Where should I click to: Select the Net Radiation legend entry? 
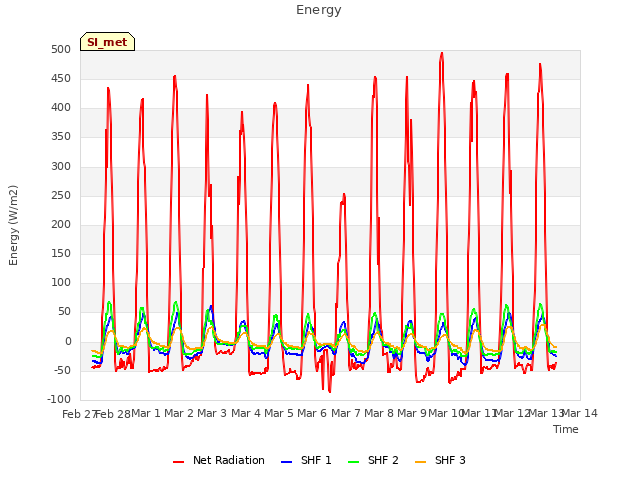[x=219, y=460]
